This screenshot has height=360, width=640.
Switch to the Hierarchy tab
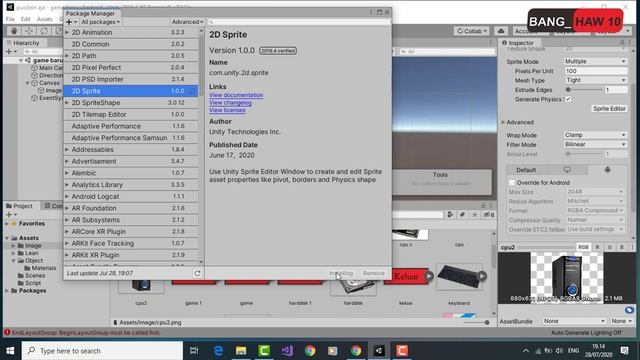point(23,43)
